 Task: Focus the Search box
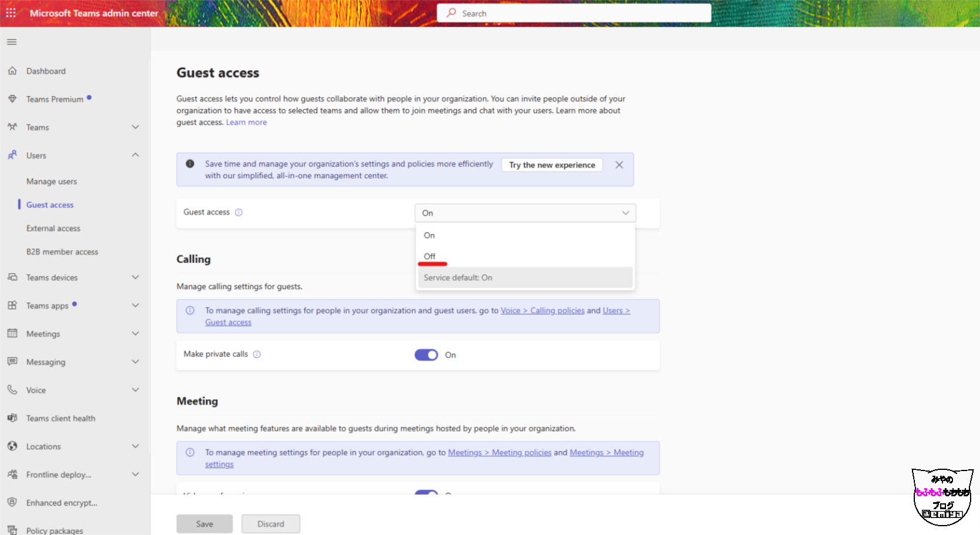574,13
